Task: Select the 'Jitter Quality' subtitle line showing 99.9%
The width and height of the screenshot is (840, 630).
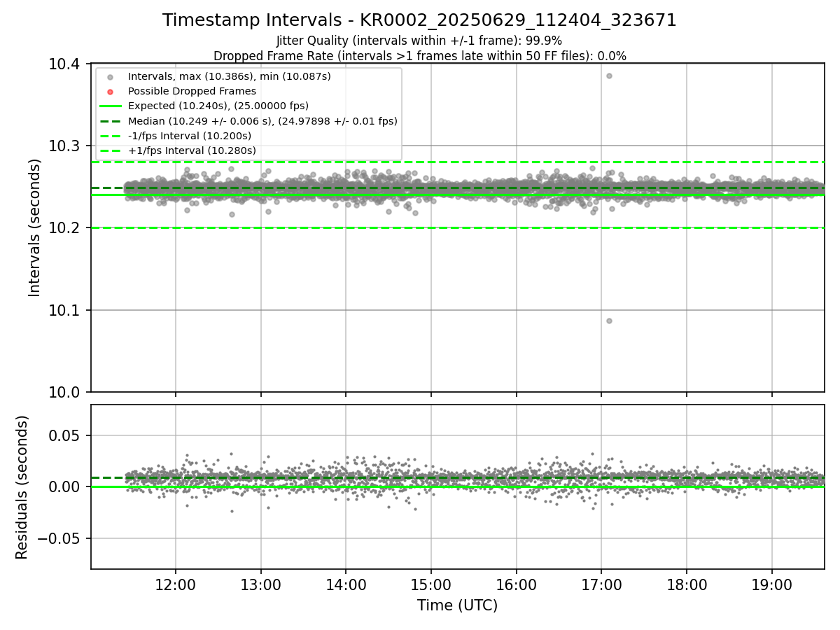Action: click(419, 41)
